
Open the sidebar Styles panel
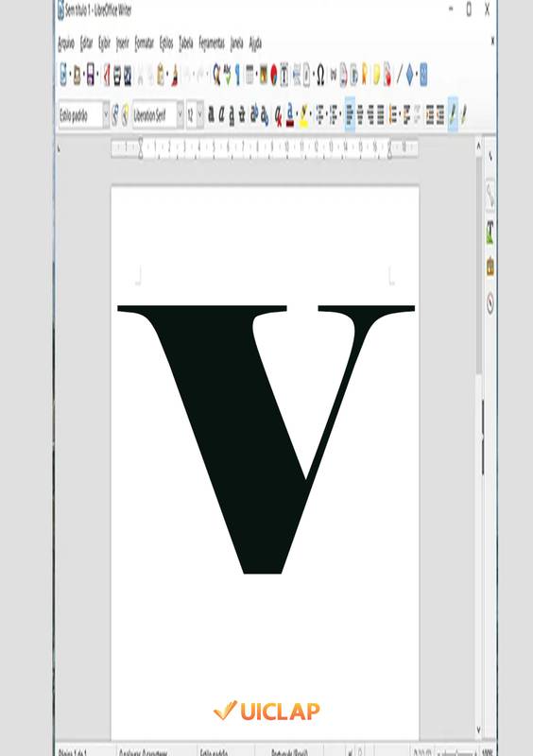click(490, 232)
